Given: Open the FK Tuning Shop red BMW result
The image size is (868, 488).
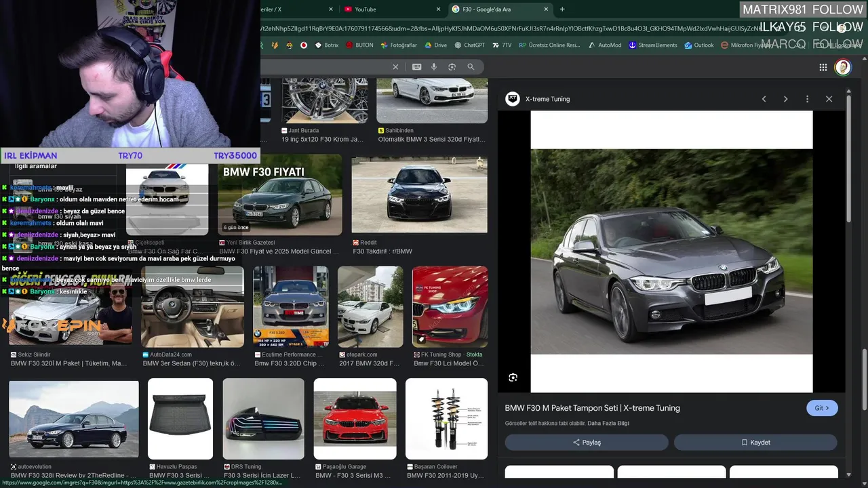Looking at the screenshot, I should point(450,307).
